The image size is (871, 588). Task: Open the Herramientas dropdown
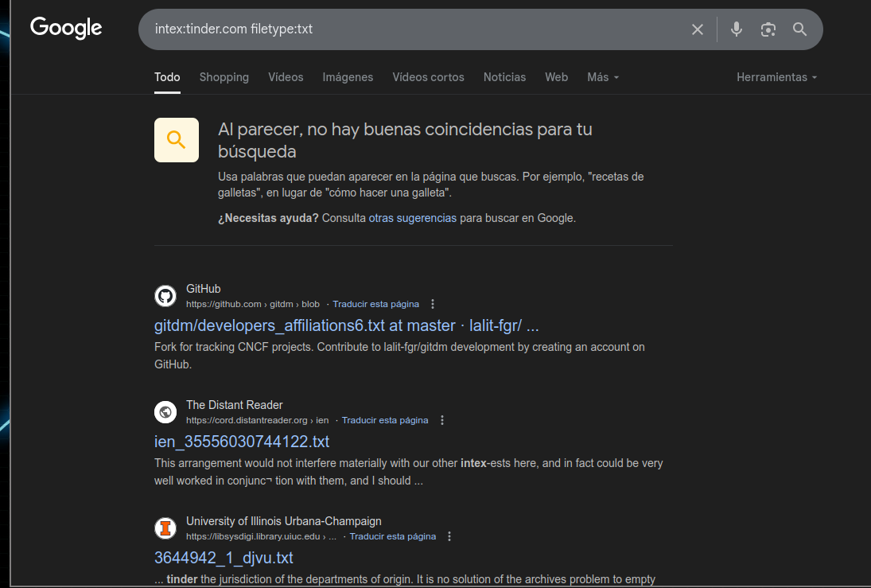(776, 77)
